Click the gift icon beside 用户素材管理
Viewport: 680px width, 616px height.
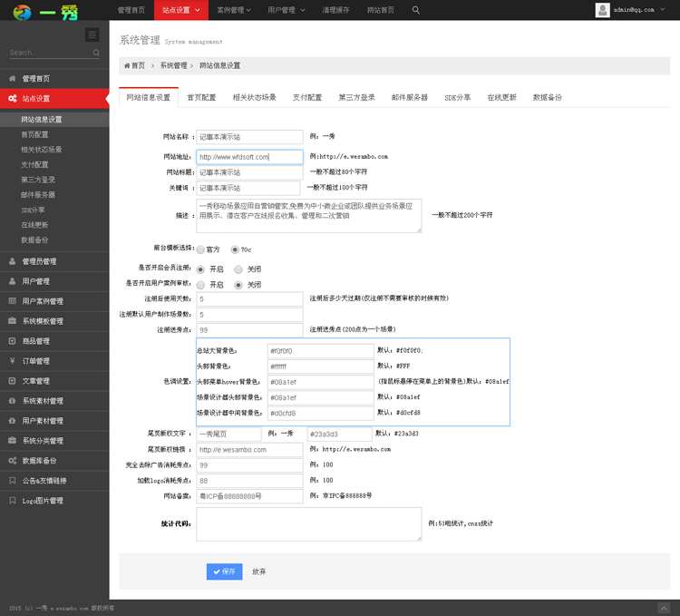(x=12, y=421)
